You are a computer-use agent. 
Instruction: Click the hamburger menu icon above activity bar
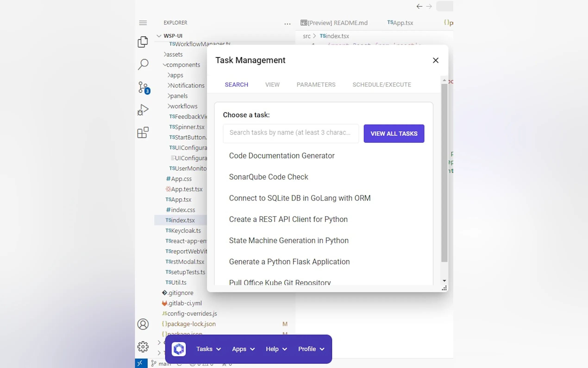coord(143,23)
